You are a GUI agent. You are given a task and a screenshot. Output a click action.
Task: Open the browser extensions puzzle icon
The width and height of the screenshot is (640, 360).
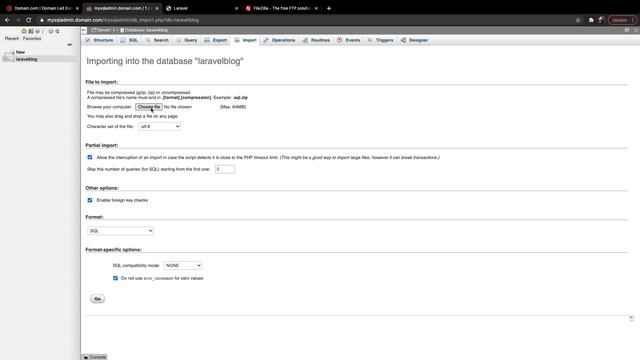(591, 20)
